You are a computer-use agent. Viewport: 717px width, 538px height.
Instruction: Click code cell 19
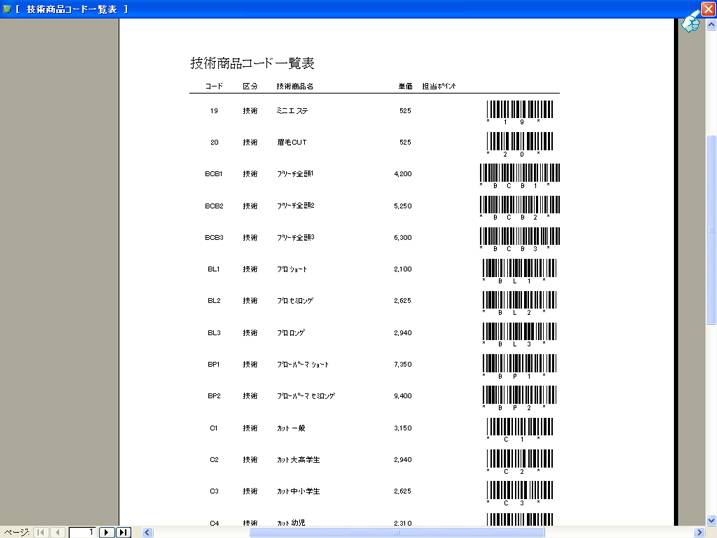214,111
